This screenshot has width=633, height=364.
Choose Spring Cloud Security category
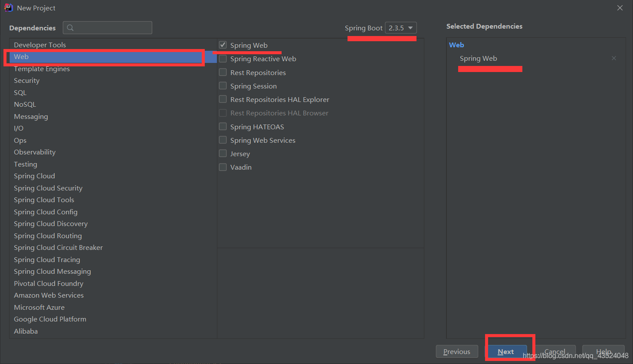113,188
